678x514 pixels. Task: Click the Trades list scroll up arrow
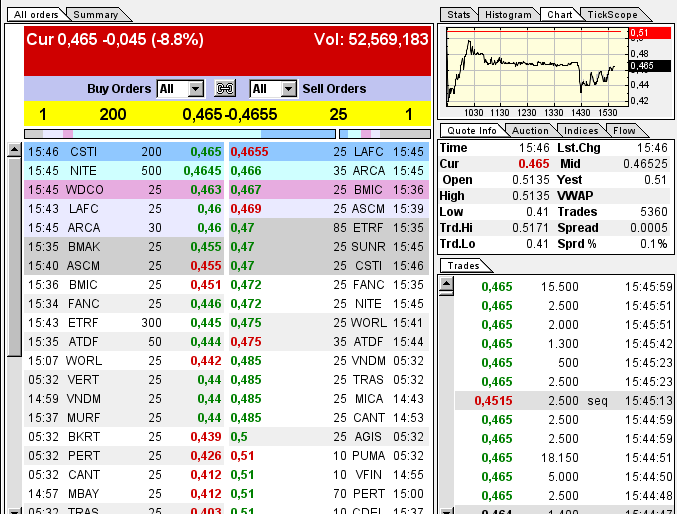coord(446,284)
